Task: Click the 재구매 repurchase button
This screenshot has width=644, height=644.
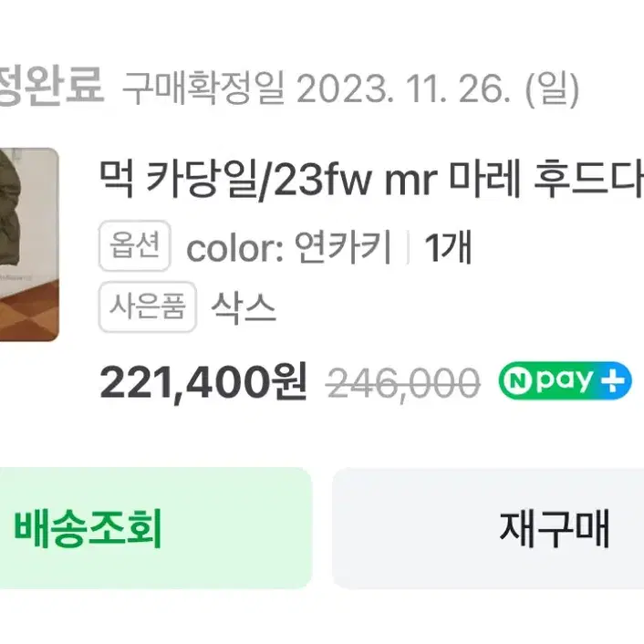Action: (x=488, y=528)
